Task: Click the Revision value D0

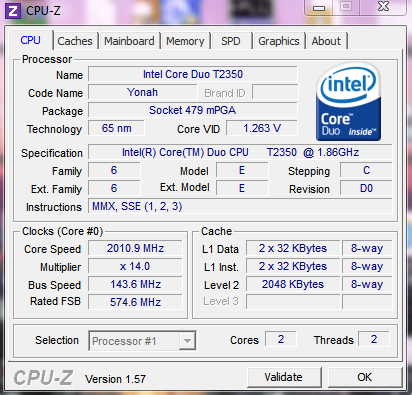Action: 366,188
